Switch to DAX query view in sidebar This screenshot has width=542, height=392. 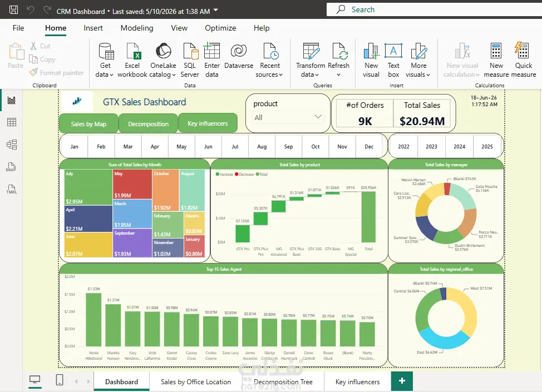(11, 167)
